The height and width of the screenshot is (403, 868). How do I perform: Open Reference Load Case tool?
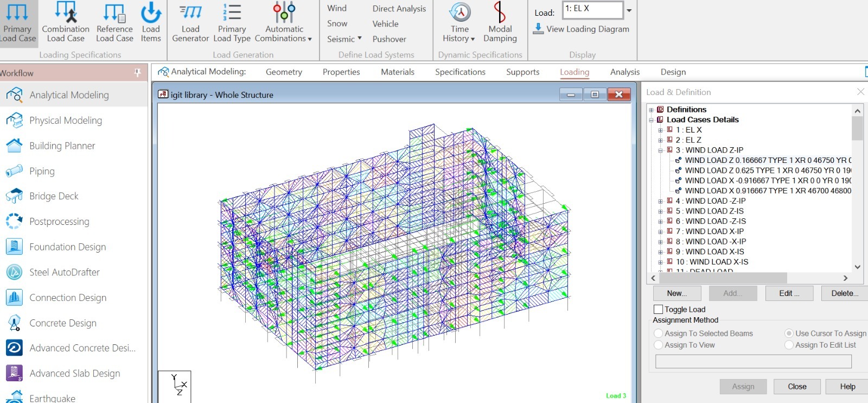(114, 23)
